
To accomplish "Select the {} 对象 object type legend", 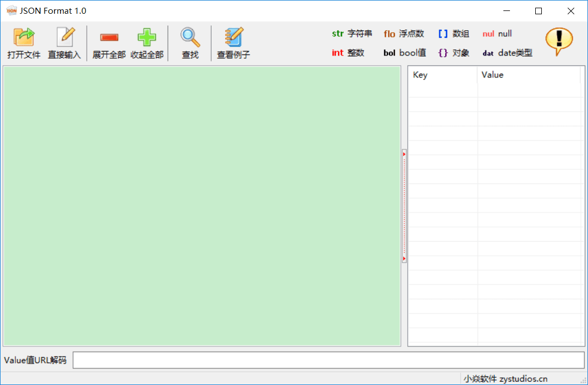I will pyautogui.click(x=455, y=53).
